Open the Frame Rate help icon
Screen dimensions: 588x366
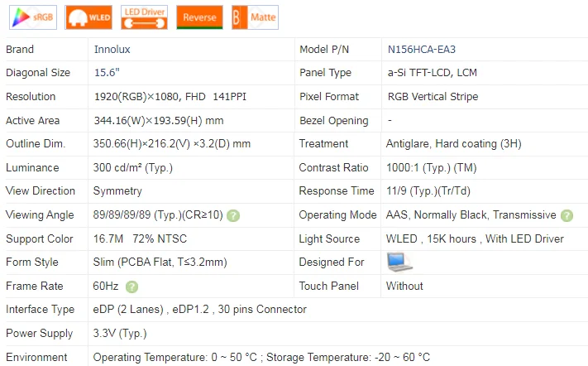pos(131,287)
